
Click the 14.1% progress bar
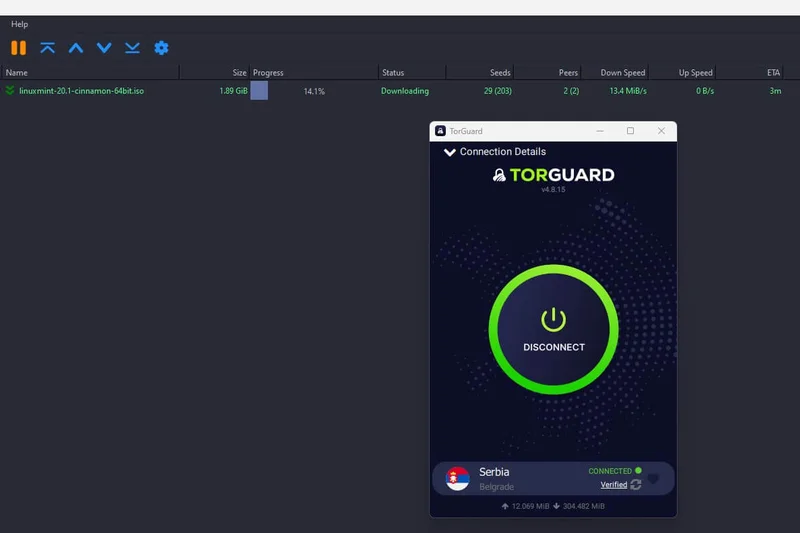(x=314, y=91)
